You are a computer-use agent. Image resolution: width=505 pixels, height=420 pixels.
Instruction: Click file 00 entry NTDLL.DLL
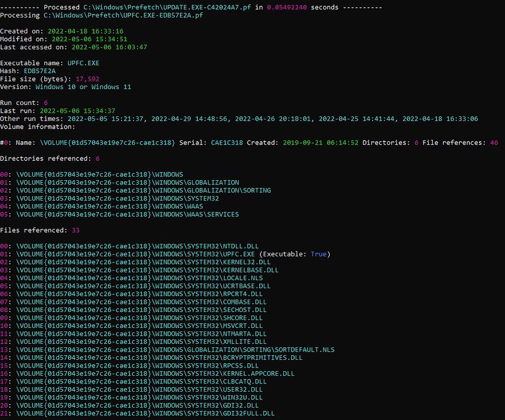[x=129, y=246]
